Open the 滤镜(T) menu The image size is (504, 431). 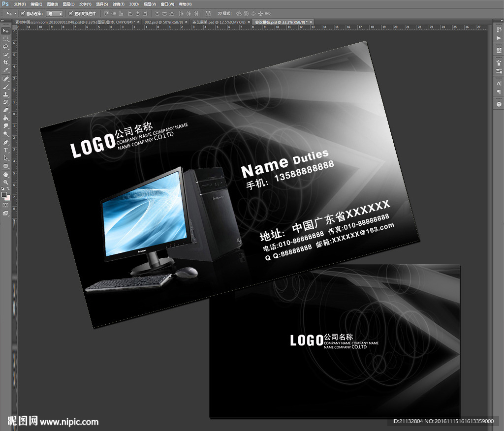pyautogui.click(x=118, y=4)
